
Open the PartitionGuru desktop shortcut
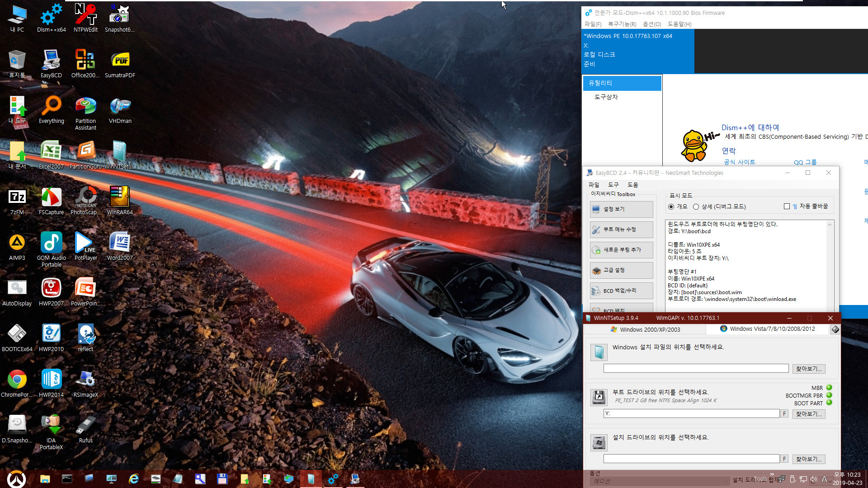point(85,155)
